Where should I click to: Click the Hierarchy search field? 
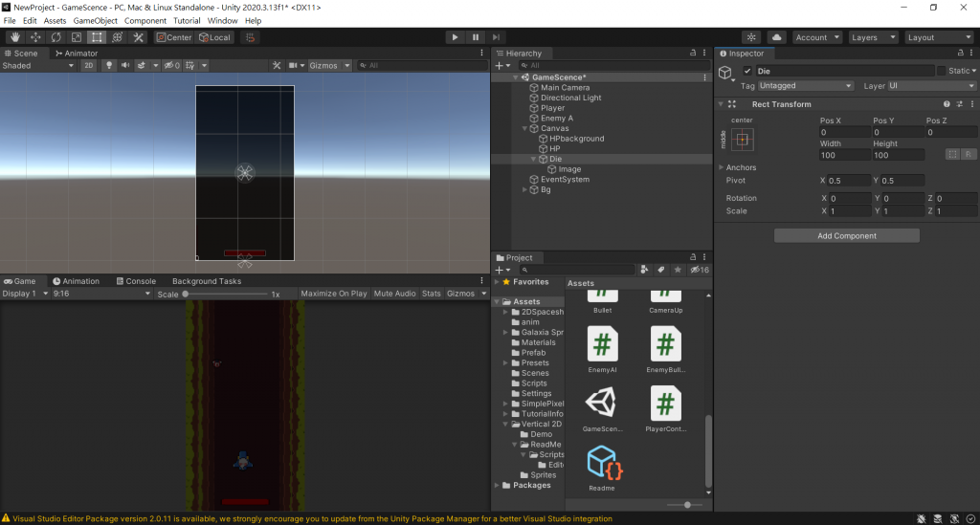tap(613, 66)
